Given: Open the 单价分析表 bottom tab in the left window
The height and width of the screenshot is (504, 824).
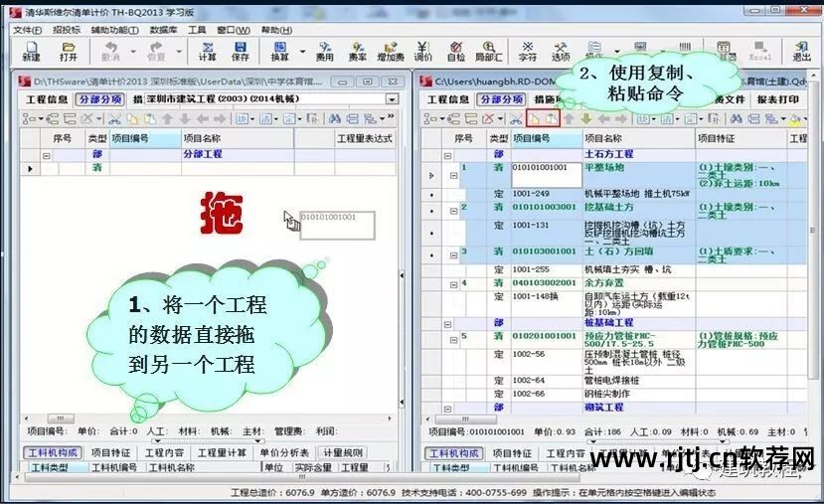Looking at the screenshot, I should click(283, 453).
